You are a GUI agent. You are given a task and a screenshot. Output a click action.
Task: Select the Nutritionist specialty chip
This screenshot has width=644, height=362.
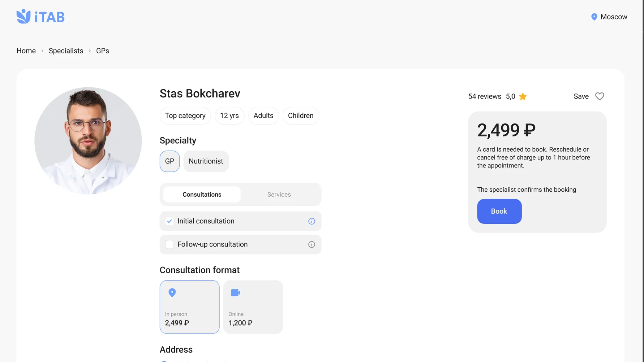pyautogui.click(x=206, y=161)
